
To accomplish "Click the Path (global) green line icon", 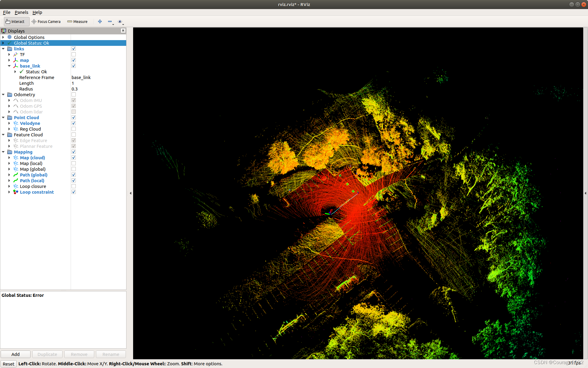I will pos(16,175).
